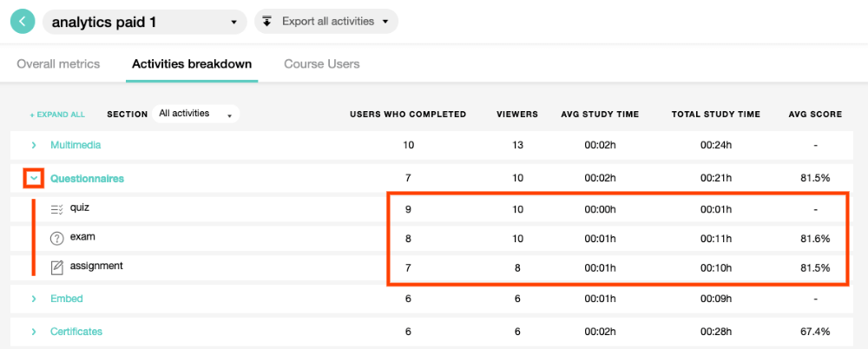The height and width of the screenshot is (349, 868).
Task: Go to the Course Users tab
Action: [x=321, y=64]
